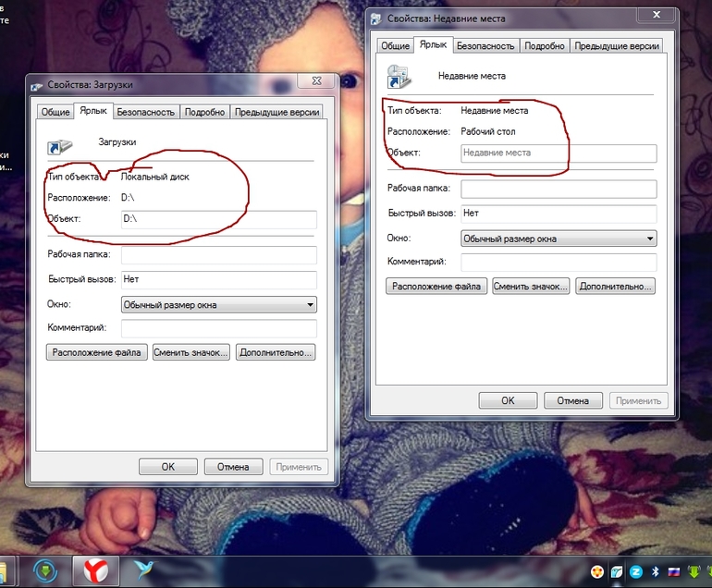Click the Загрузки shortcut icon in properties
Viewport: 712px width, 588px height.
[x=59, y=146]
